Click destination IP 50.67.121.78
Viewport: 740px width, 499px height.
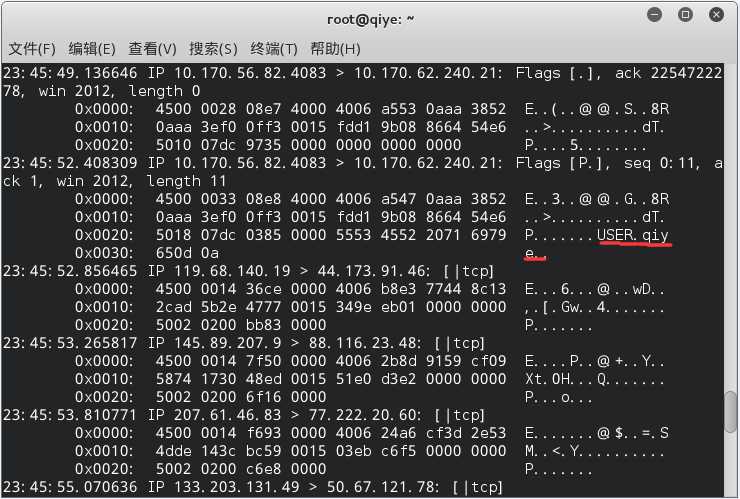click(381, 487)
